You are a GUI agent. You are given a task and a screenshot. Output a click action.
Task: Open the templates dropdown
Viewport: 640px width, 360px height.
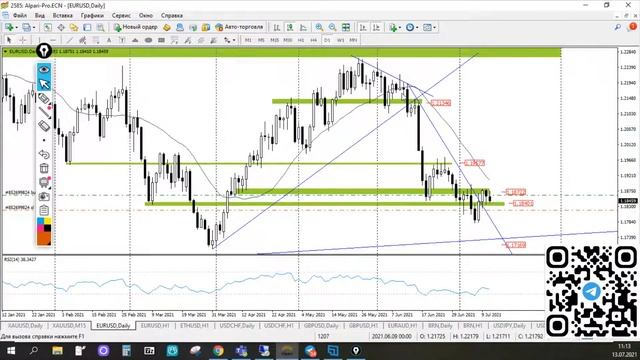point(429,27)
